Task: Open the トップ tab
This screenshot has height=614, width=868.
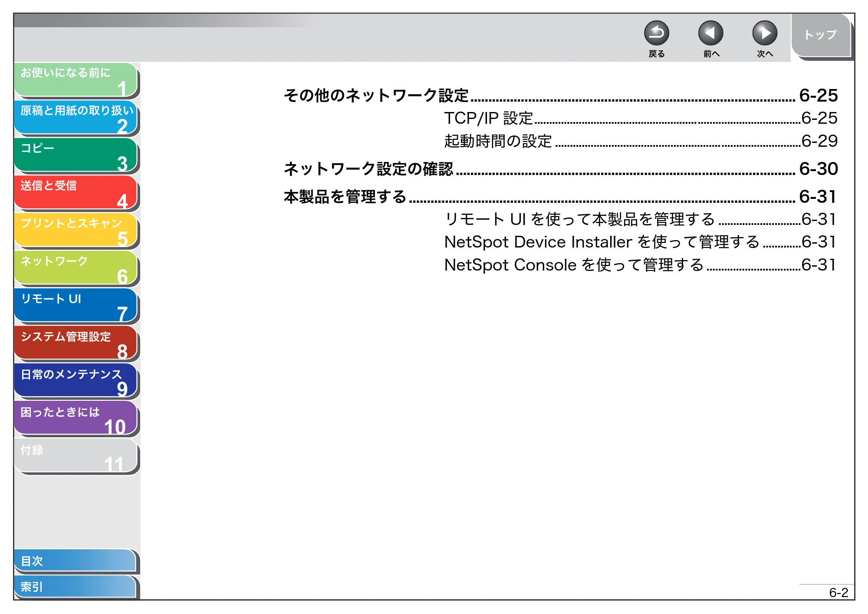Action: pos(821,35)
